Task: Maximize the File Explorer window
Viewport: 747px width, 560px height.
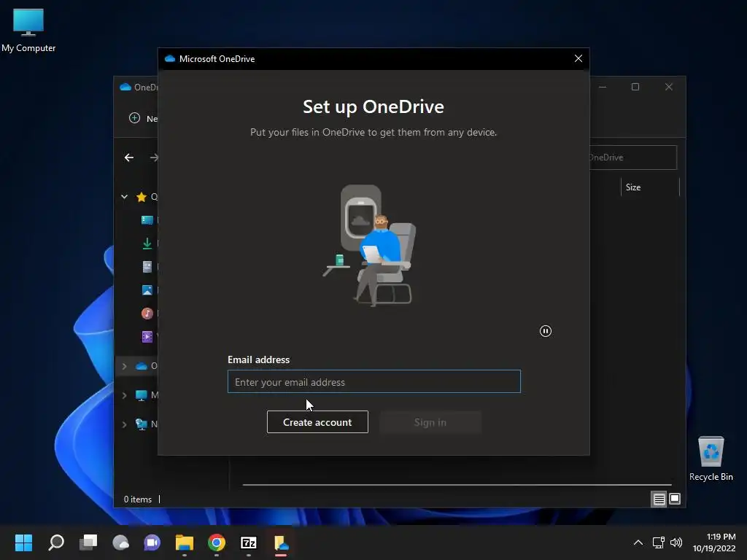Action: coord(635,87)
